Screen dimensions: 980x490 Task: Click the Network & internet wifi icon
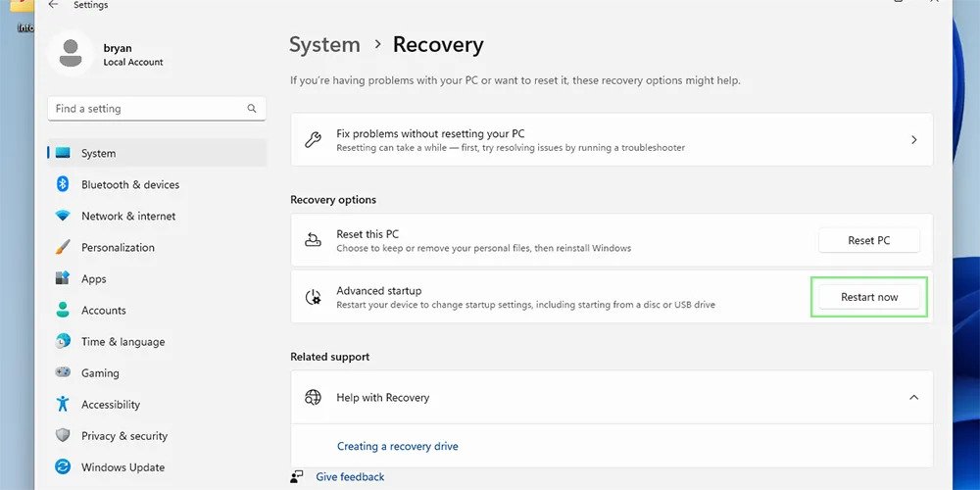63,216
